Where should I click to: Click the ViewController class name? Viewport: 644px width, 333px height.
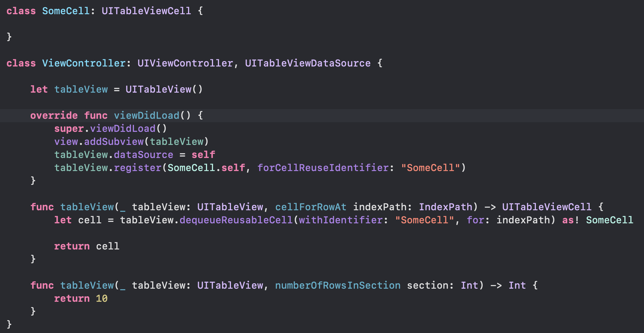click(84, 63)
